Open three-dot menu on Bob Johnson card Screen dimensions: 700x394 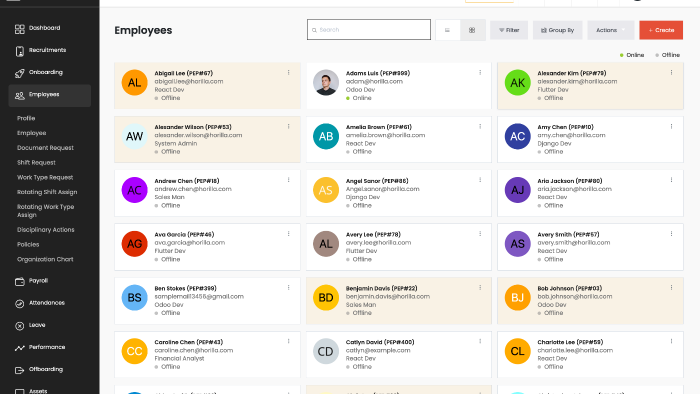(671, 288)
